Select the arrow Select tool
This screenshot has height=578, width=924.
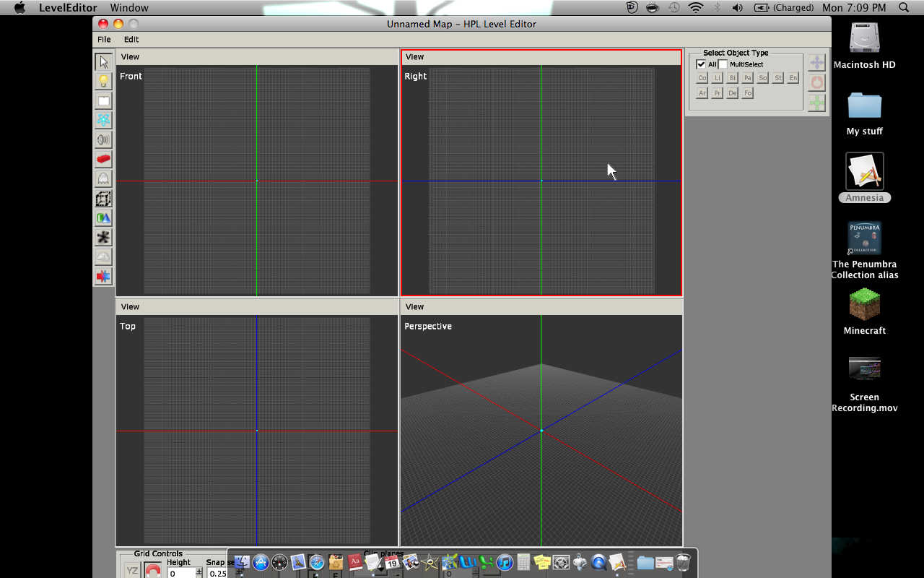click(104, 62)
